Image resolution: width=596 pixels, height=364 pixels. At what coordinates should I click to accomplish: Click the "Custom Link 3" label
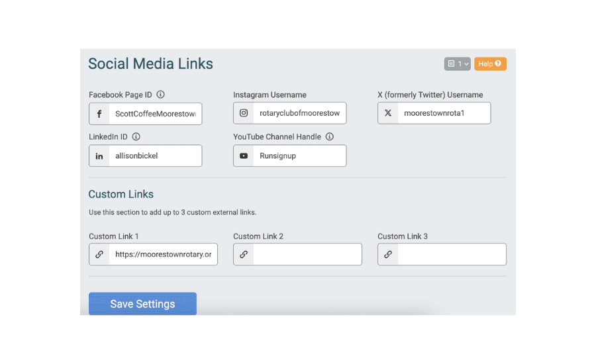403,236
